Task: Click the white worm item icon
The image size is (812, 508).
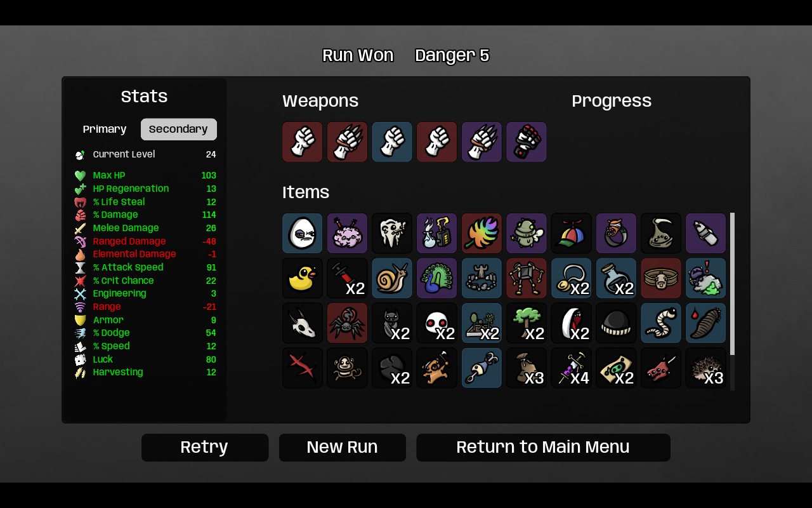Action: coord(660,323)
